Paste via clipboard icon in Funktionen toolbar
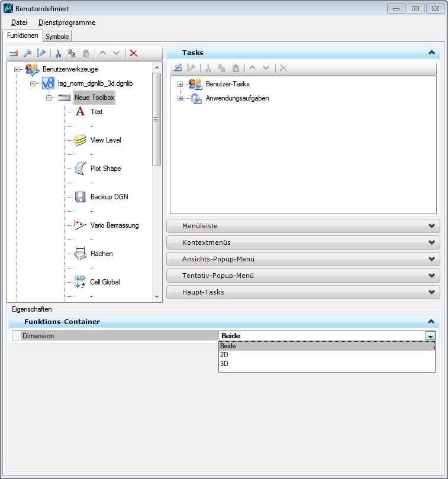This screenshot has width=448, height=479. [x=86, y=53]
